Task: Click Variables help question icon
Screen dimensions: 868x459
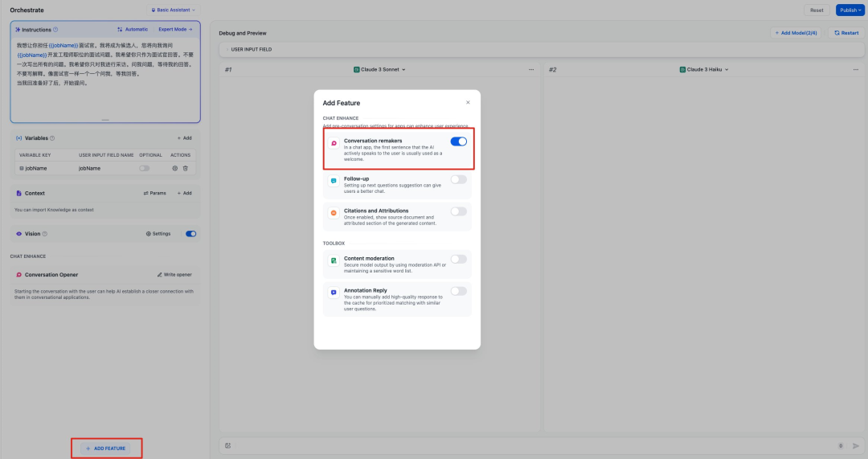Action: (x=52, y=138)
